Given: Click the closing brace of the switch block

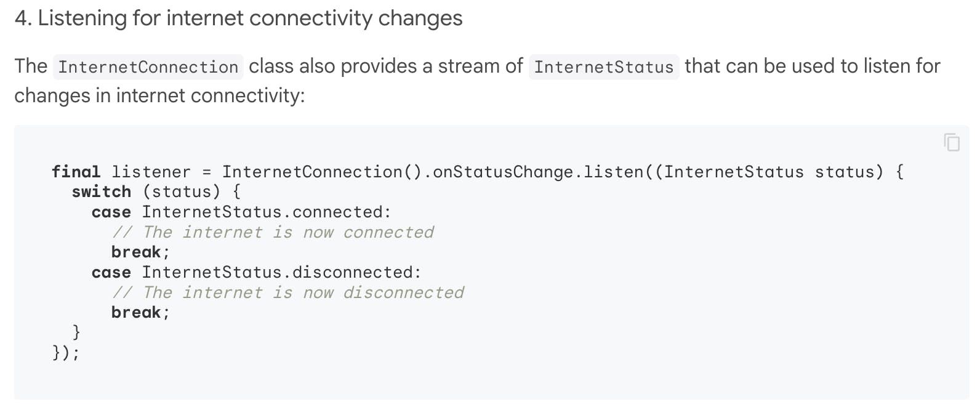Looking at the screenshot, I should 76,332.
